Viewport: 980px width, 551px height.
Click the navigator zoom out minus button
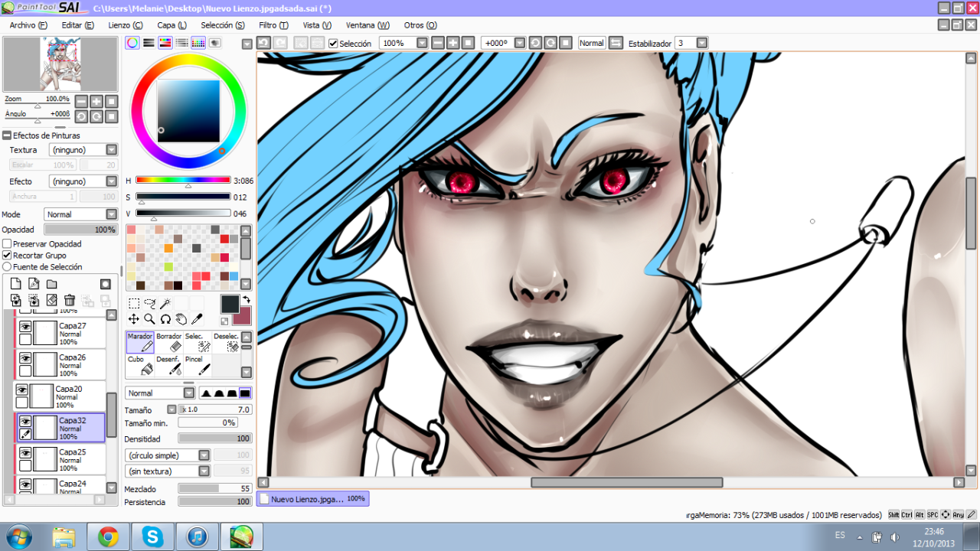(81, 101)
